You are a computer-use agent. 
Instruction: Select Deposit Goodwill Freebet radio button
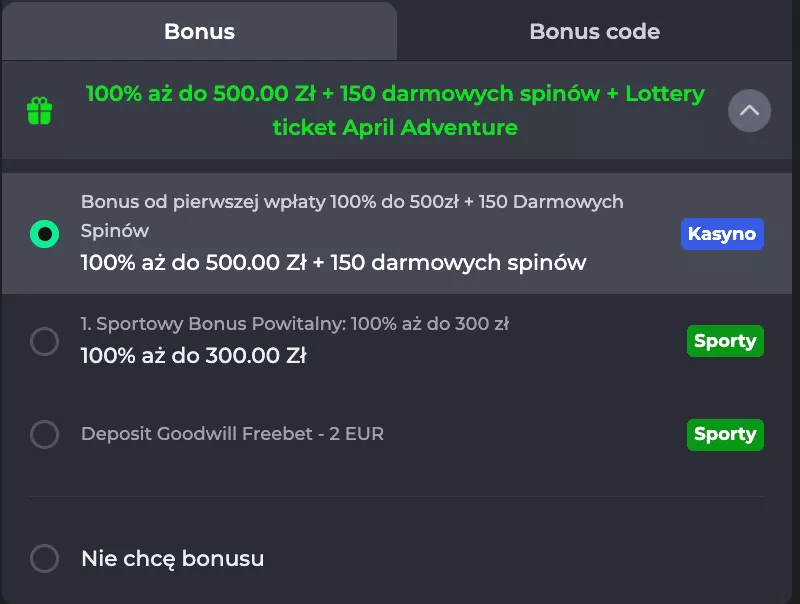pos(44,435)
